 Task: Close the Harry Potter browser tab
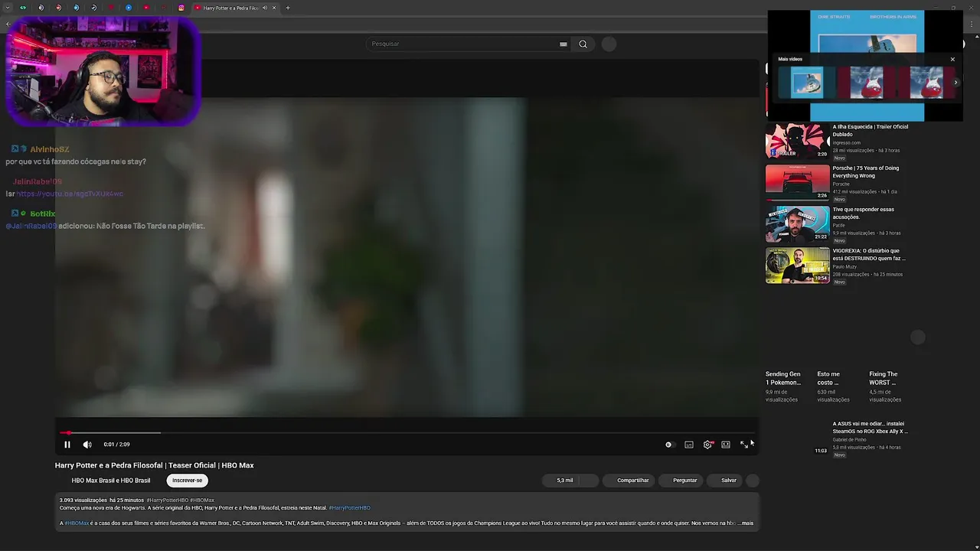[274, 8]
